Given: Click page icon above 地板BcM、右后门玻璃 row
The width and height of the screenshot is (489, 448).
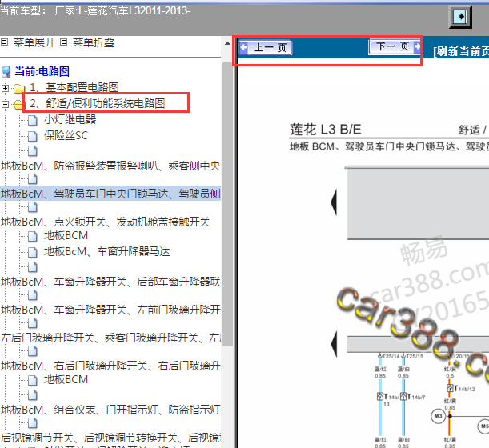Looking at the screenshot, I should pos(33,351).
